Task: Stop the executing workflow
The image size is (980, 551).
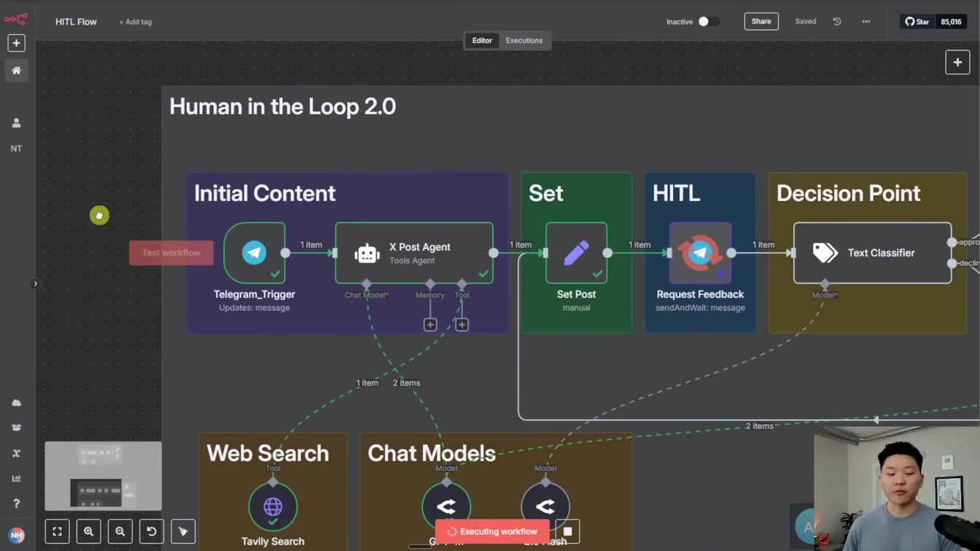Action: click(567, 532)
